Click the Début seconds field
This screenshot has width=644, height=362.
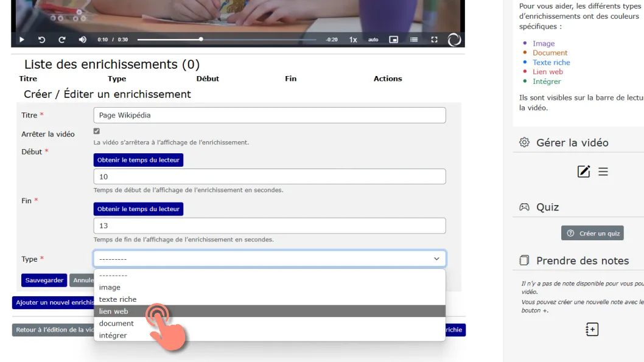(x=270, y=176)
